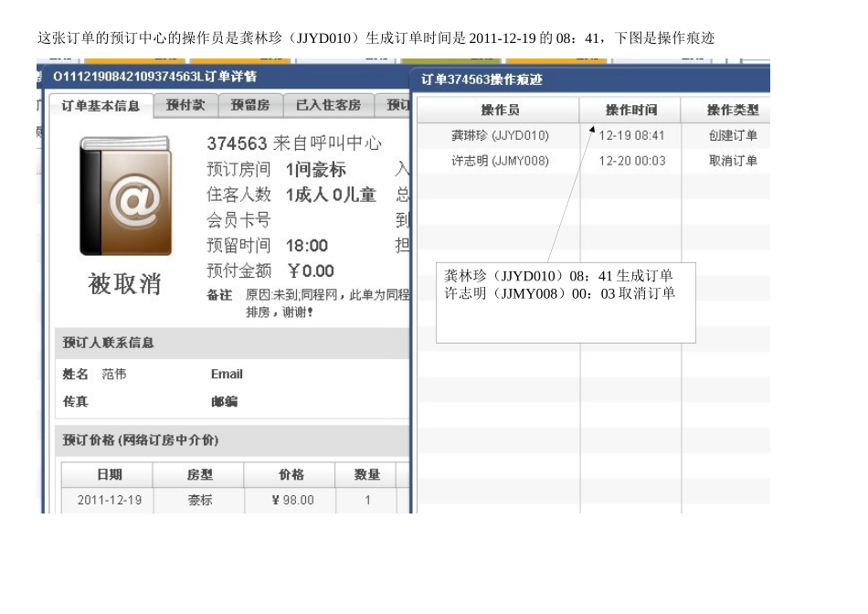The width and height of the screenshot is (868, 614).
Task: Click the booked room value 1间豪标
Action: tap(315, 169)
